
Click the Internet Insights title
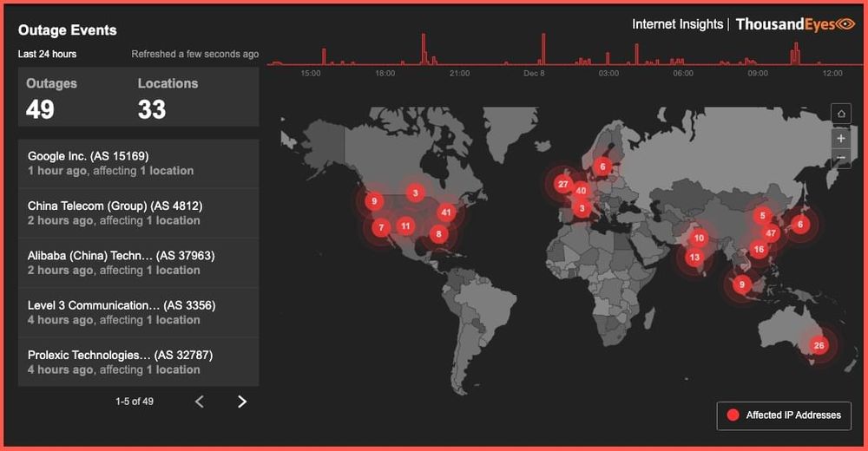678,24
